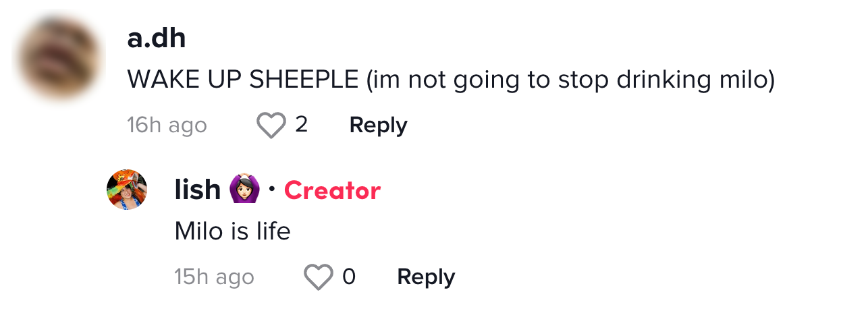Click the like count of 2

pyautogui.click(x=301, y=125)
